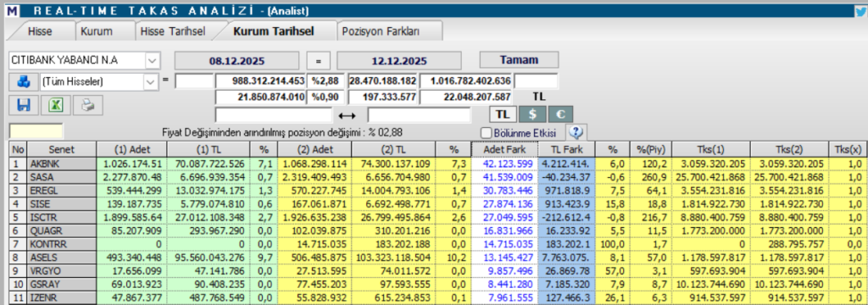Viewport: 868px width, 305px height.
Task: Sort by Senet column header
Action: tap(61, 149)
